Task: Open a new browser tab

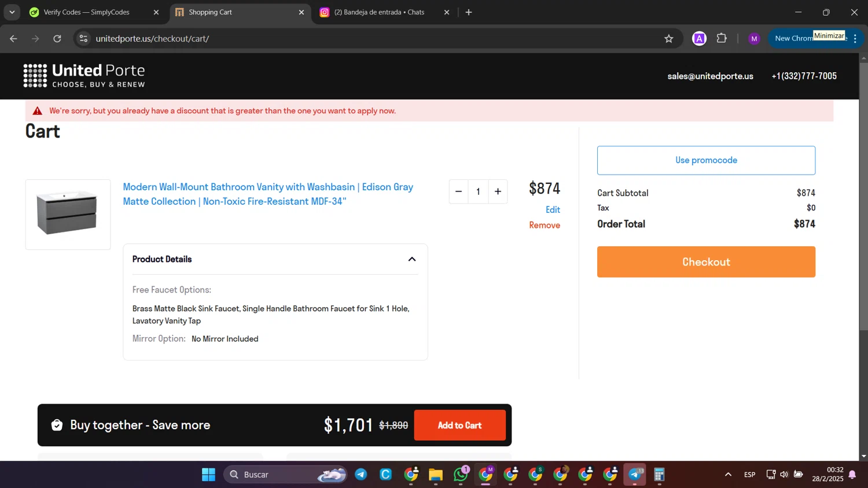Action: (469, 12)
